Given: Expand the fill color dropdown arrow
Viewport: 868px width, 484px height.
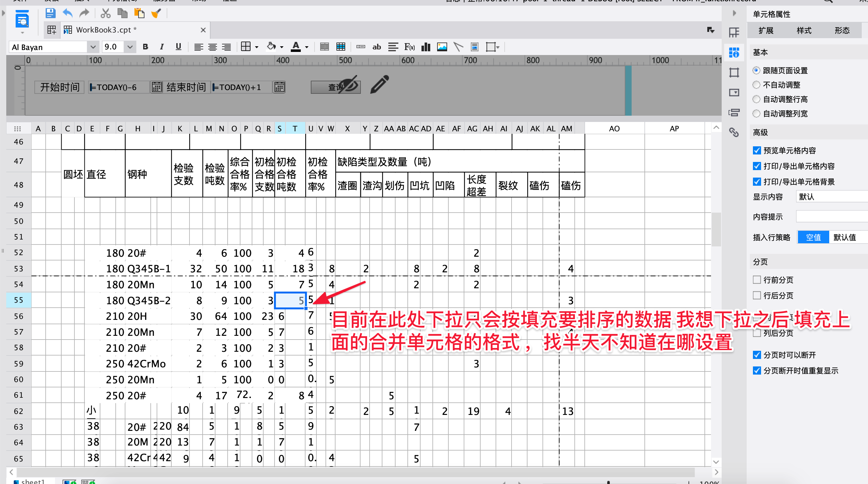Looking at the screenshot, I should click(282, 47).
